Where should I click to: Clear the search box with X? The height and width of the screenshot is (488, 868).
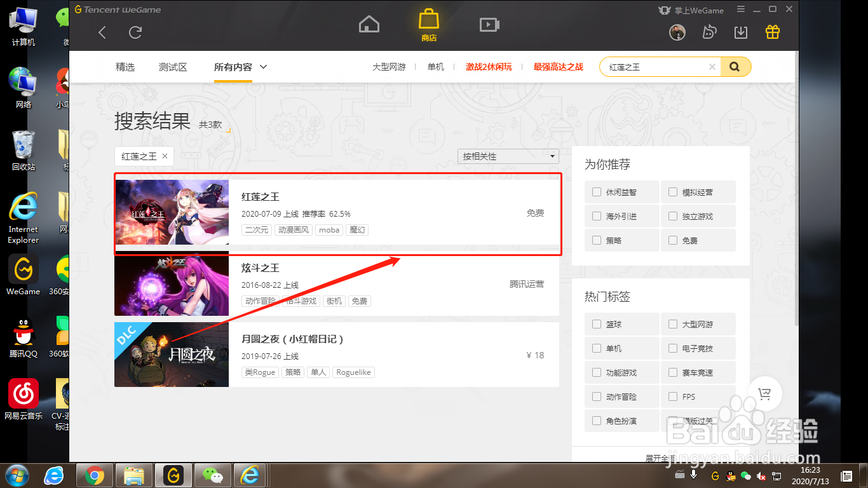(712, 67)
